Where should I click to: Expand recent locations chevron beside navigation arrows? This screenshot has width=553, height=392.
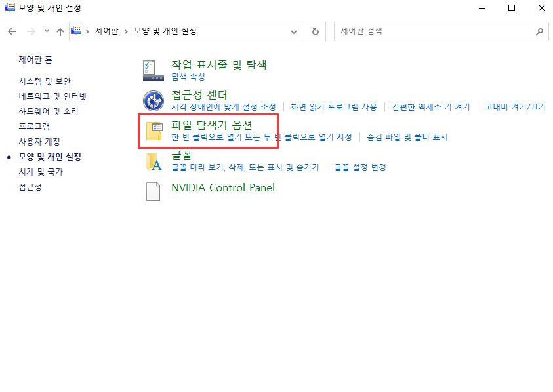point(46,30)
